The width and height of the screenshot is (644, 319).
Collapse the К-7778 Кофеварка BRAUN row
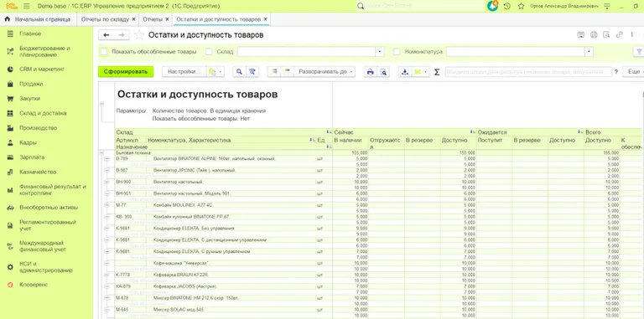pos(107,275)
